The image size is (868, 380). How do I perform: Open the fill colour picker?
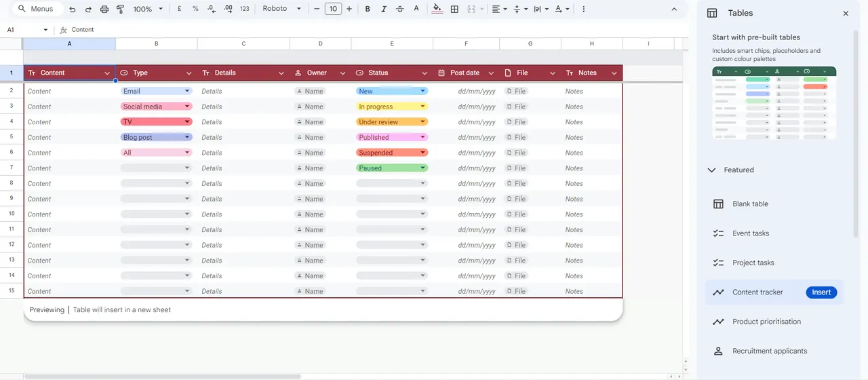tap(437, 9)
